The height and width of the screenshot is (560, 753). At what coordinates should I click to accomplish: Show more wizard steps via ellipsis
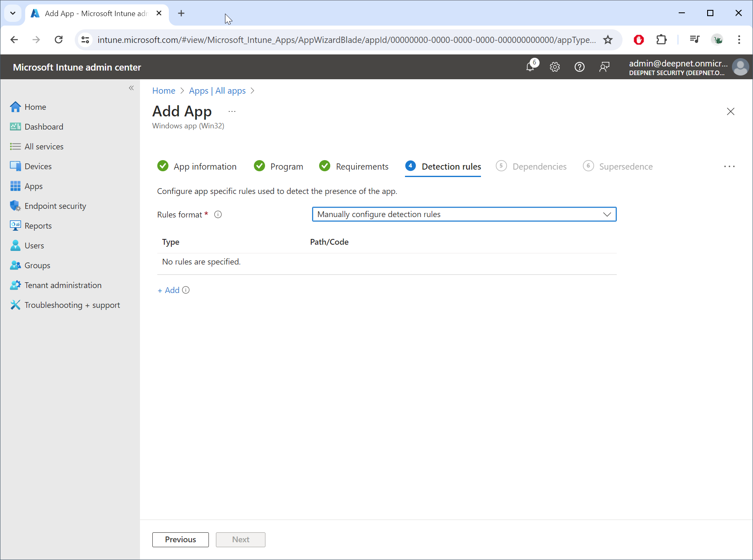point(729,166)
